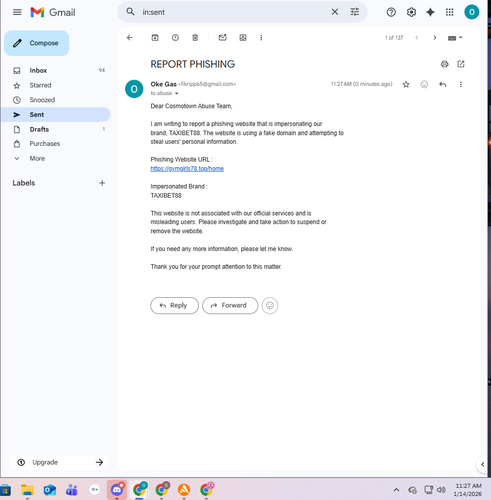Delete this email with trash icon
The width and height of the screenshot is (491, 500).
coord(195,38)
